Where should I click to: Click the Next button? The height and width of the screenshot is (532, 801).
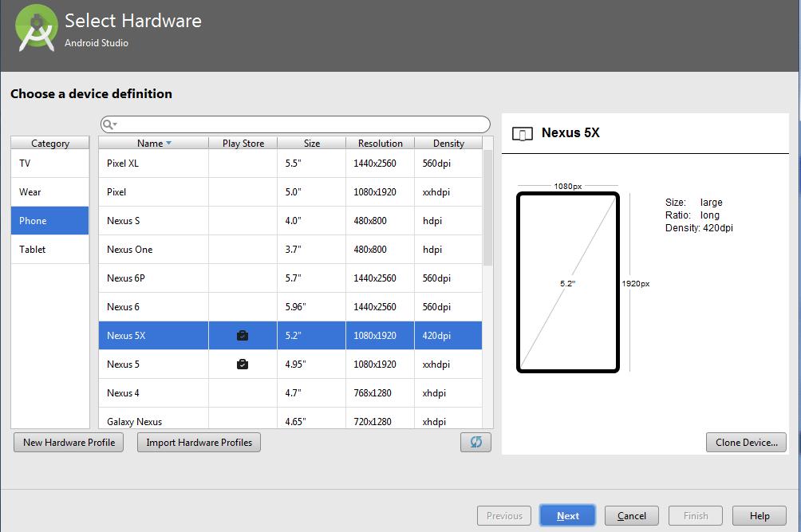point(567,515)
